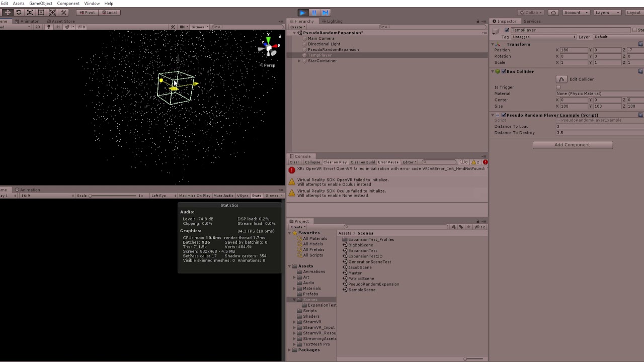Click the scene orientation gizmo
The width and height of the screenshot is (644, 362).
tap(268, 47)
